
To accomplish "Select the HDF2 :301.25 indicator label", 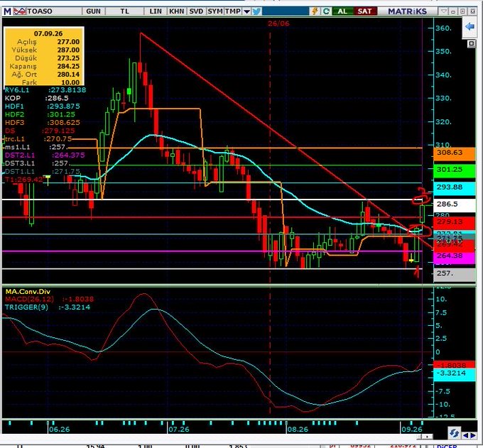I will [x=40, y=114].
